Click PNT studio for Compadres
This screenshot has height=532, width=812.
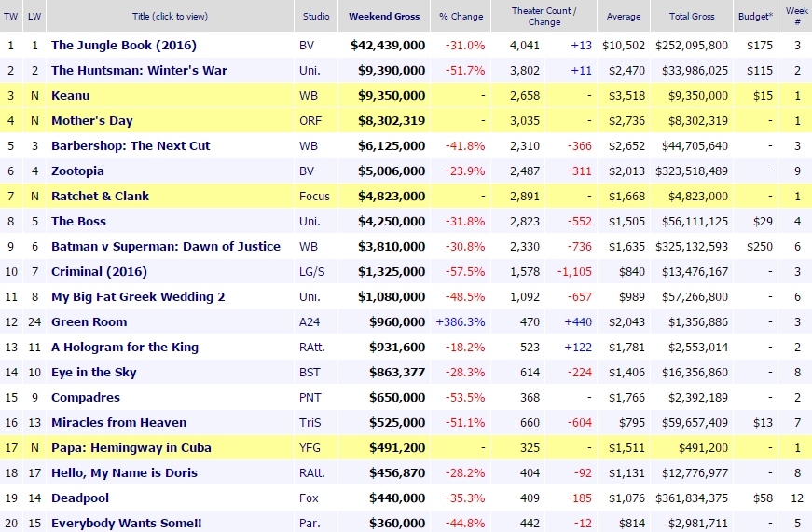(x=310, y=398)
